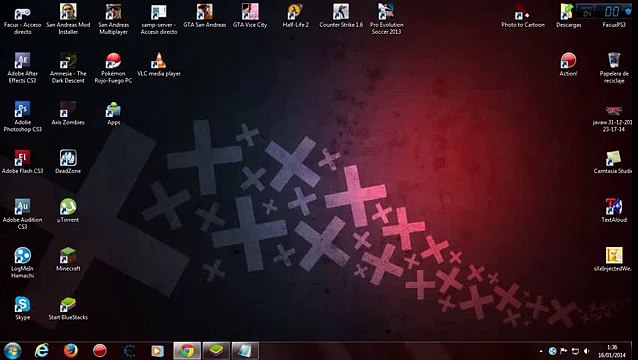Open the Half-Life 2 desktop icon

click(295, 16)
